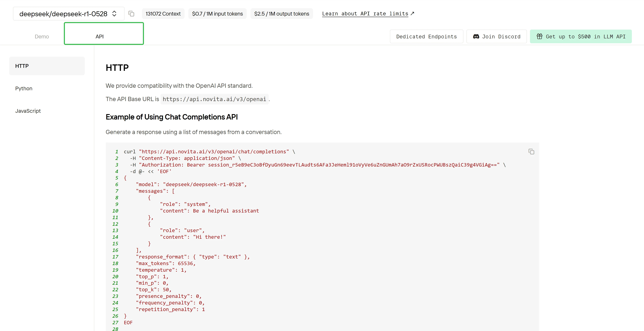Click the "top_k": 50 line

coord(154,289)
